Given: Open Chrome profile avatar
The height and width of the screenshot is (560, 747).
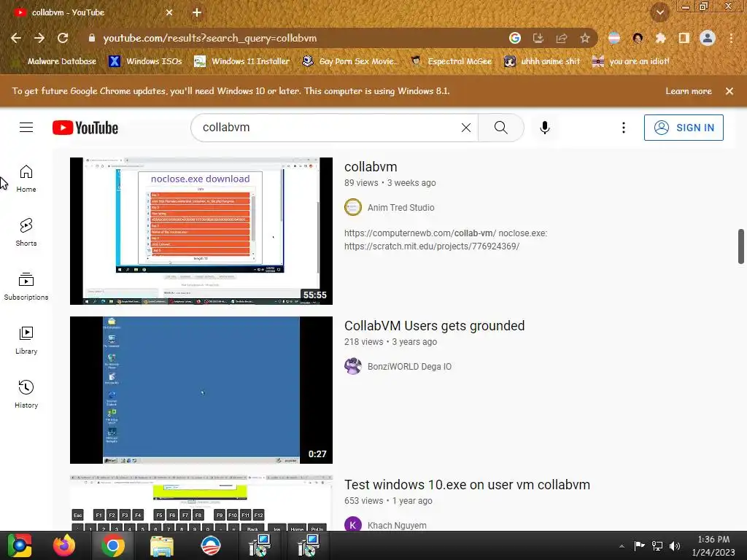Looking at the screenshot, I should click(707, 38).
